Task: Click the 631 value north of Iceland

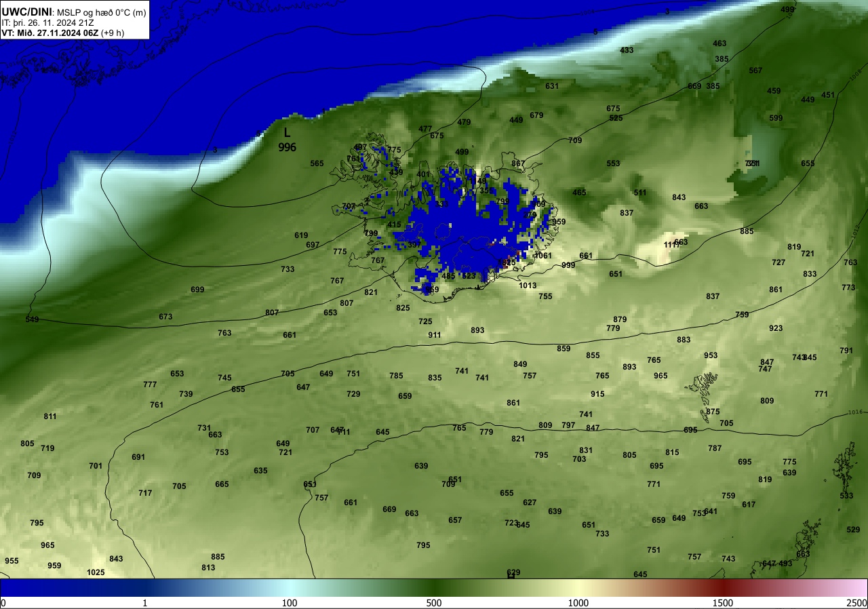Action: coord(552,87)
